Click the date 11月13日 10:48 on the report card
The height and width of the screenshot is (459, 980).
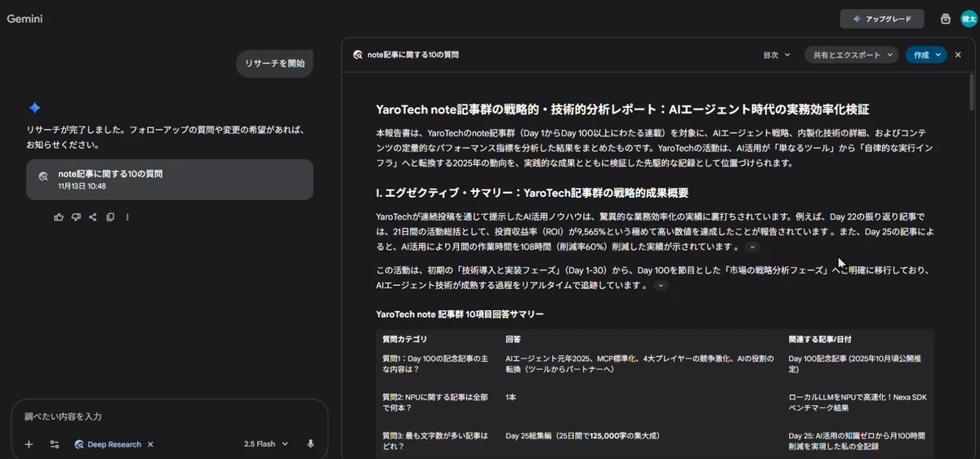(82, 186)
